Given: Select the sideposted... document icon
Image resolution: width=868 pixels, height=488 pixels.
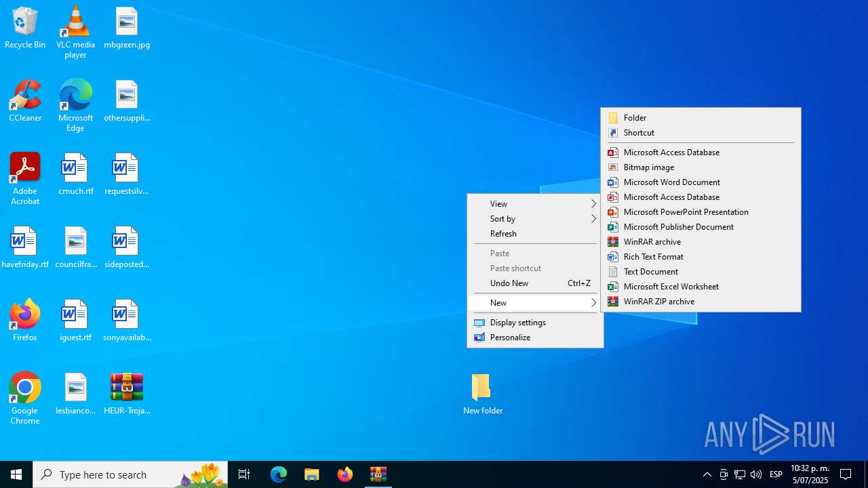Looking at the screenshot, I should [x=127, y=248].
